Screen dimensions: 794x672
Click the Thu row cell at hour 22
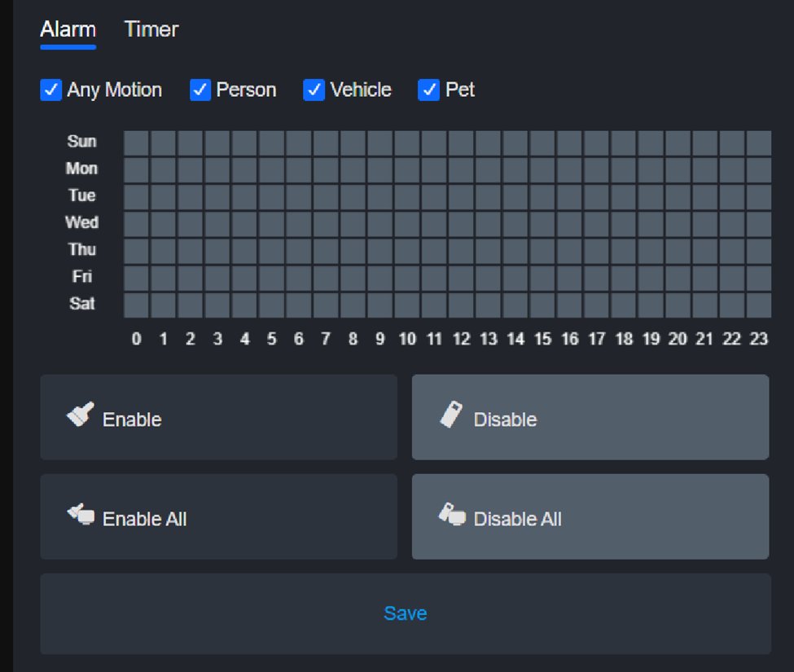732,251
